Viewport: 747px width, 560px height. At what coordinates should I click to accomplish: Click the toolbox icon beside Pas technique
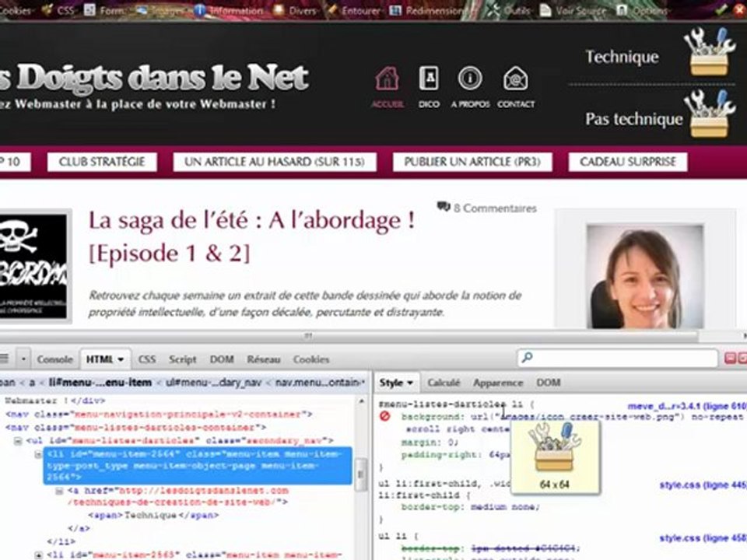tap(709, 114)
